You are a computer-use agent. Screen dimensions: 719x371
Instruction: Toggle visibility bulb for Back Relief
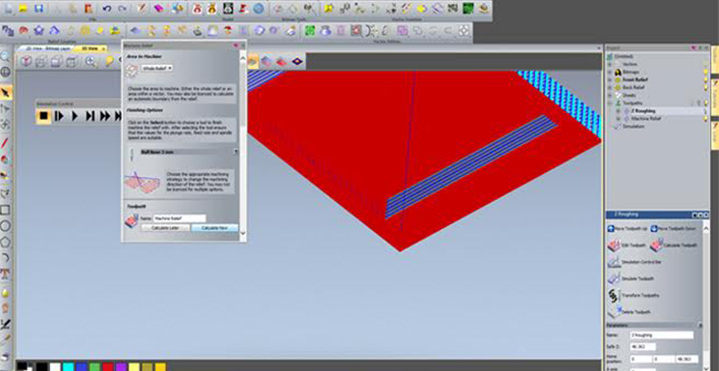[x=706, y=88]
